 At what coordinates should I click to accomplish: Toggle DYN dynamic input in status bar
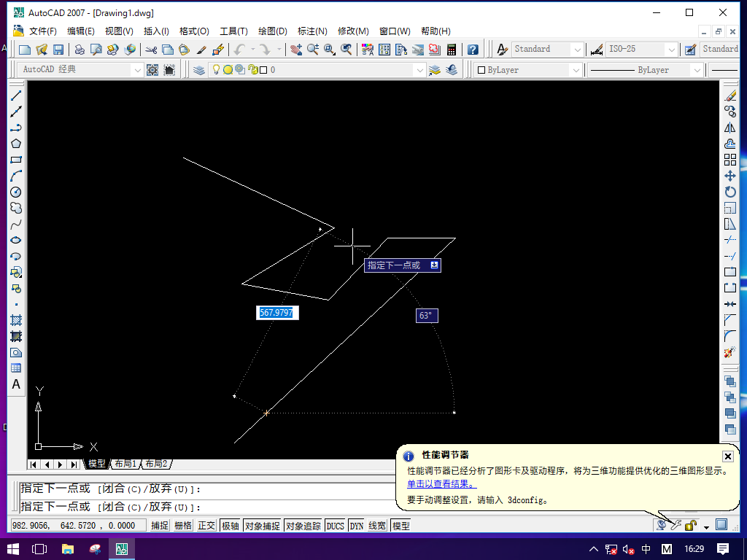[356, 525]
